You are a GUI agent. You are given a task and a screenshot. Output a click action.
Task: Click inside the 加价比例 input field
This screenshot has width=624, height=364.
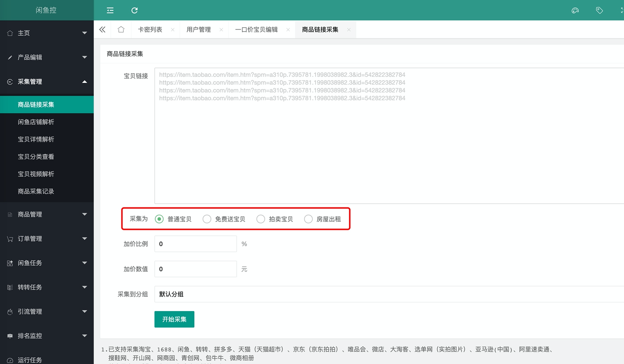(x=195, y=243)
